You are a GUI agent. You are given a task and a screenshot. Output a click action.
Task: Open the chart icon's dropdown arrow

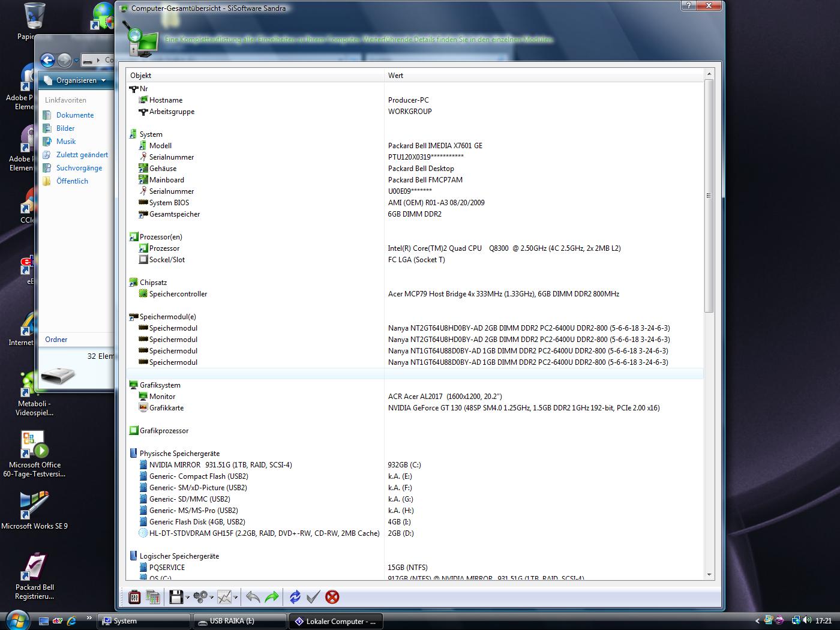click(235, 598)
